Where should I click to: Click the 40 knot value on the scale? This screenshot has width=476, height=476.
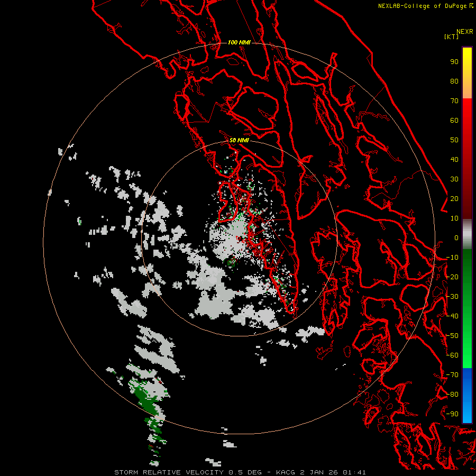coord(454,159)
